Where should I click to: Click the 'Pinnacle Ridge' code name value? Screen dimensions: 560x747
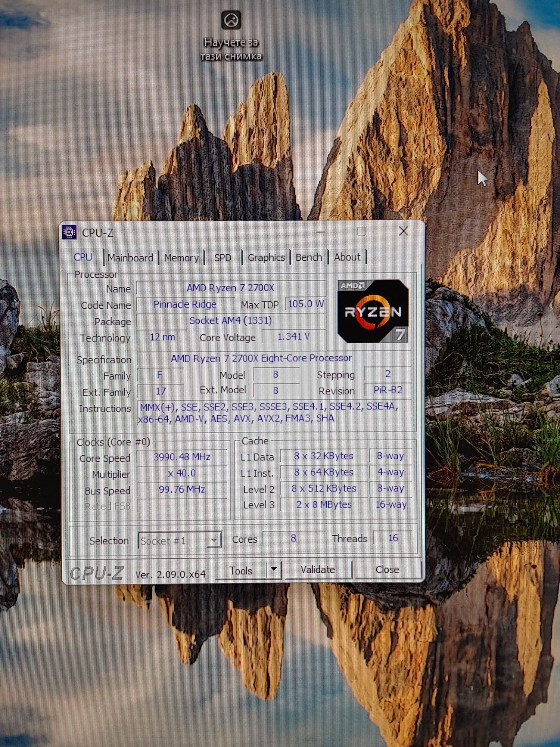(185, 304)
